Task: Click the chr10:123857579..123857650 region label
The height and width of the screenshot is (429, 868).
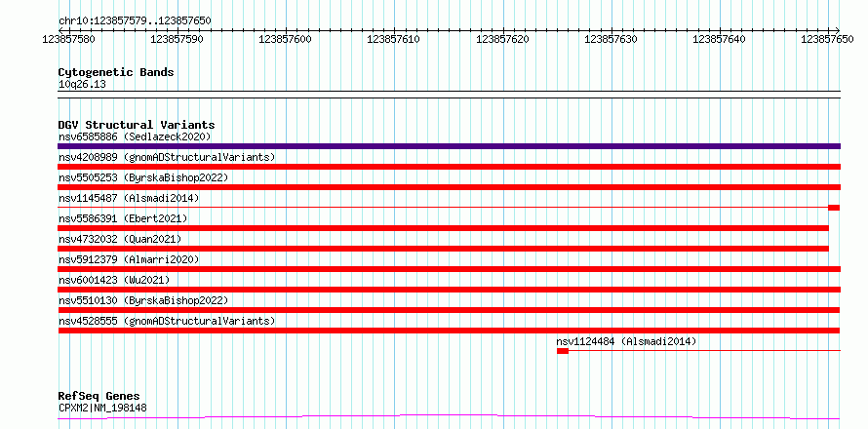Action: [x=135, y=20]
